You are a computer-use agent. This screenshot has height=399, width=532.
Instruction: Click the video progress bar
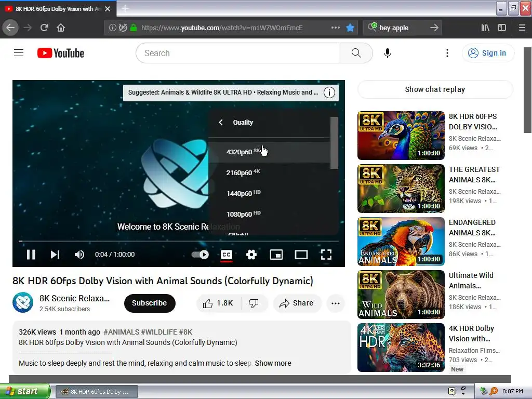tap(179, 241)
